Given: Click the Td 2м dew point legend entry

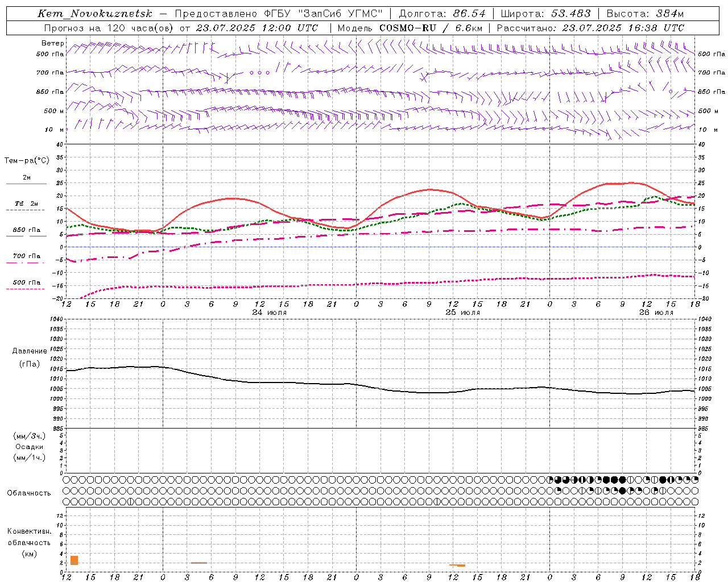Looking at the screenshot, I should point(26,203).
